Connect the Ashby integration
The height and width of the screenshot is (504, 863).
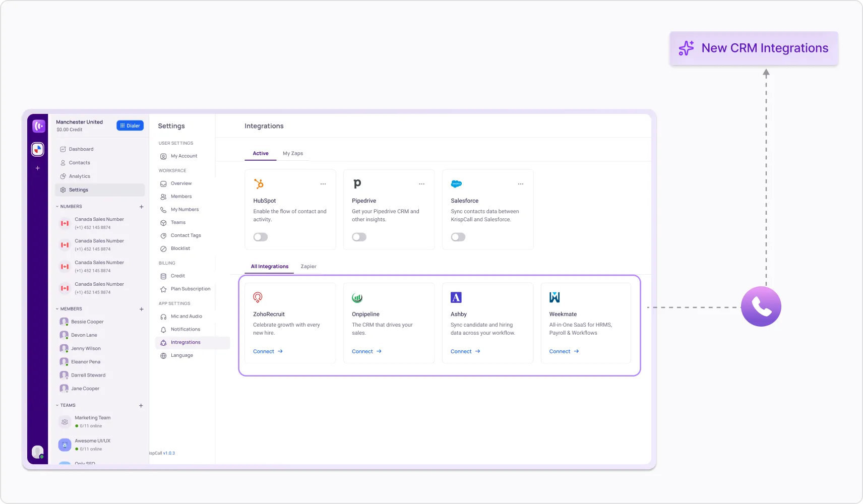coord(466,352)
